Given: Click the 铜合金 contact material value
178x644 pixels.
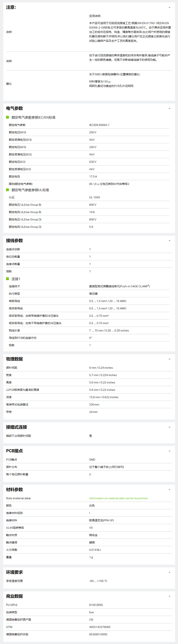Looking at the screenshot, I should tap(93, 535).
